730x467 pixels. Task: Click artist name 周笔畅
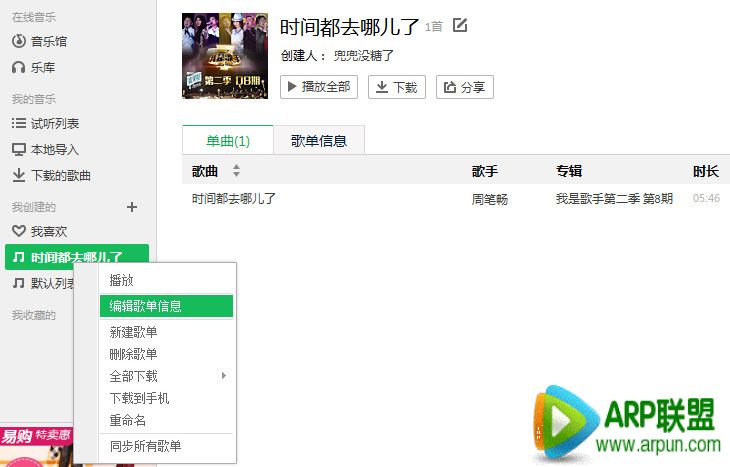[x=490, y=199]
